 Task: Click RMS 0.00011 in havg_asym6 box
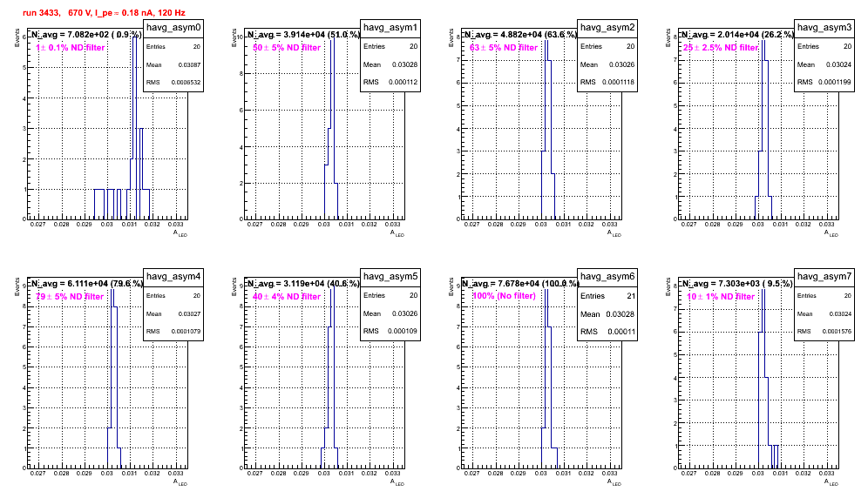pos(607,332)
